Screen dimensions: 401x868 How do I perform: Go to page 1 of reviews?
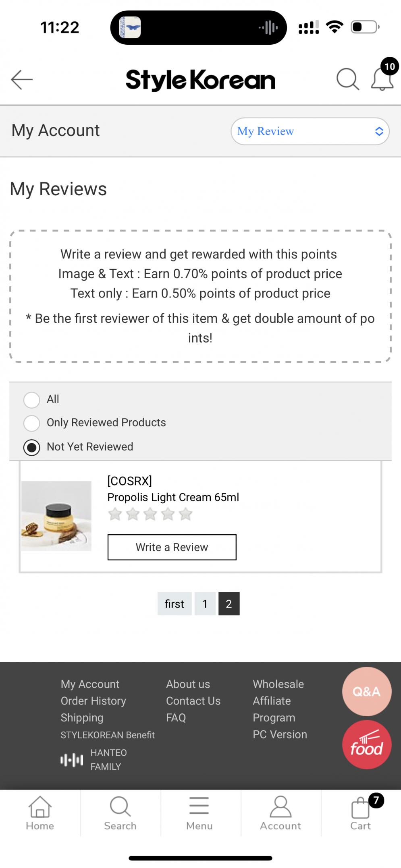point(205,603)
